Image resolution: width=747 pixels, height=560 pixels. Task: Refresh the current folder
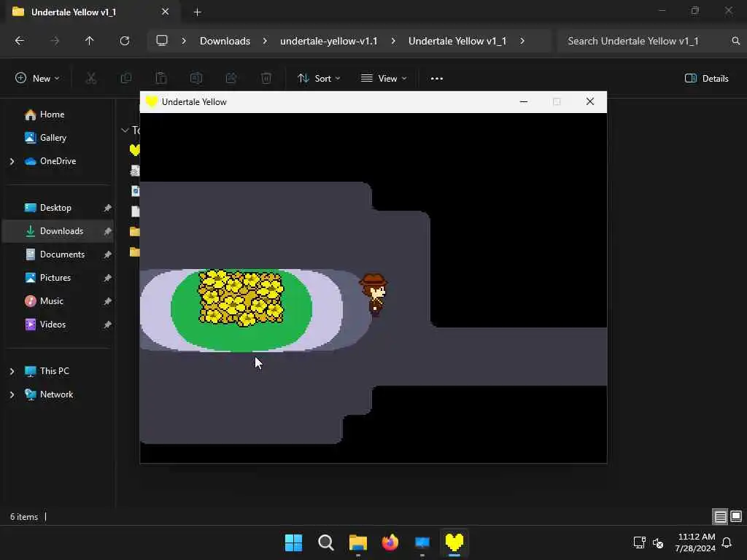125,41
